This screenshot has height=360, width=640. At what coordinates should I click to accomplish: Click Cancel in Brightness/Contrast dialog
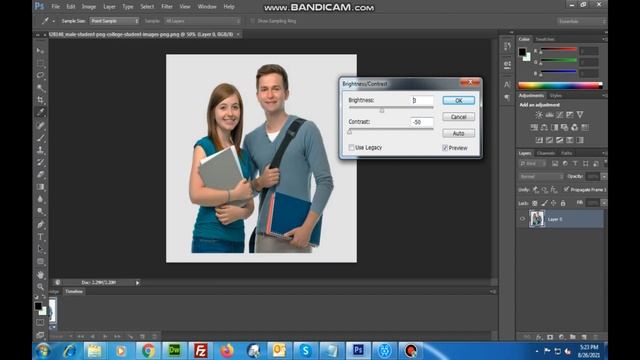click(x=458, y=117)
